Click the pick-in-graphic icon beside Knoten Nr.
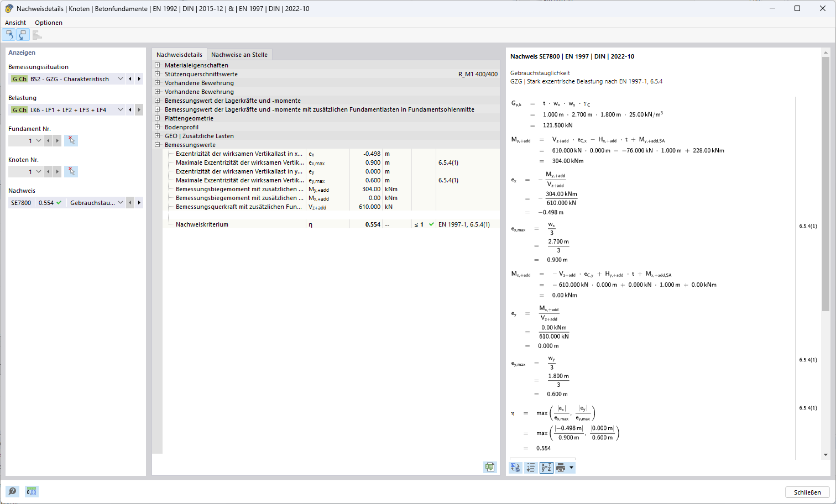Viewport: 836px width, 504px height. click(71, 172)
